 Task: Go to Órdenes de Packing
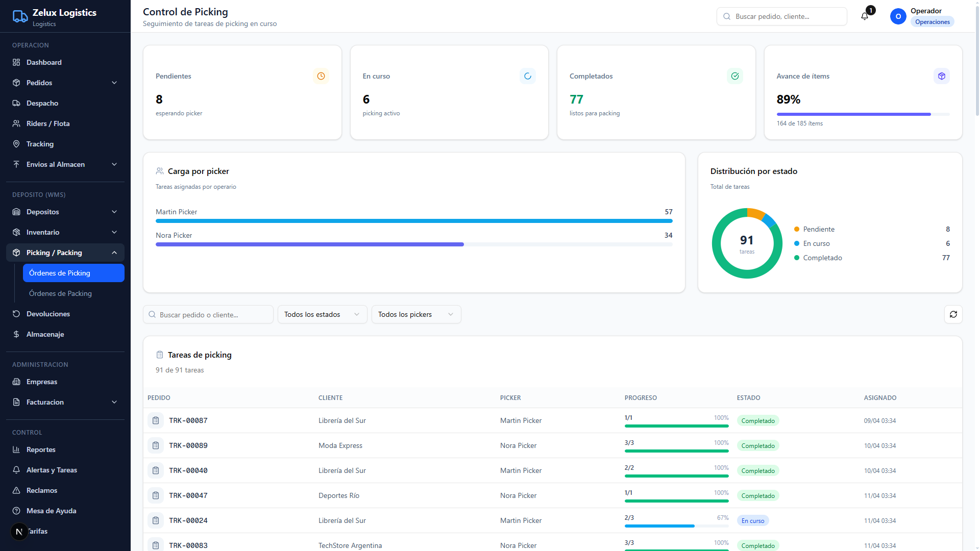coord(73,293)
